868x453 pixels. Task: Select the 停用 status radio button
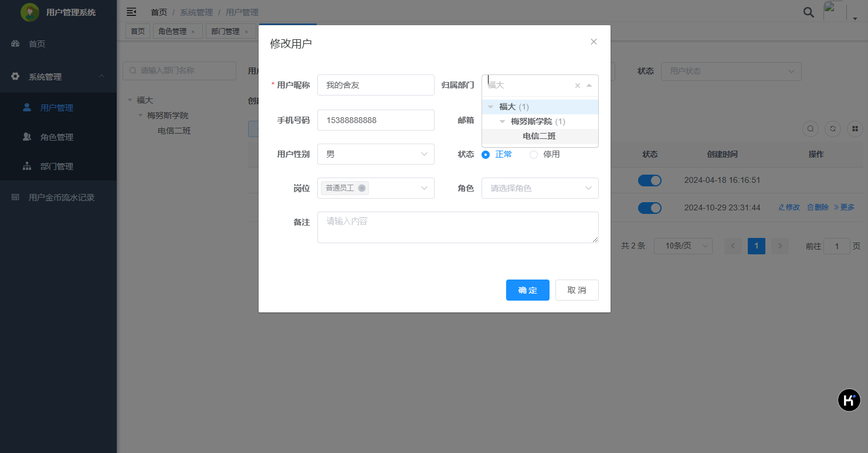[x=534, y=155]
